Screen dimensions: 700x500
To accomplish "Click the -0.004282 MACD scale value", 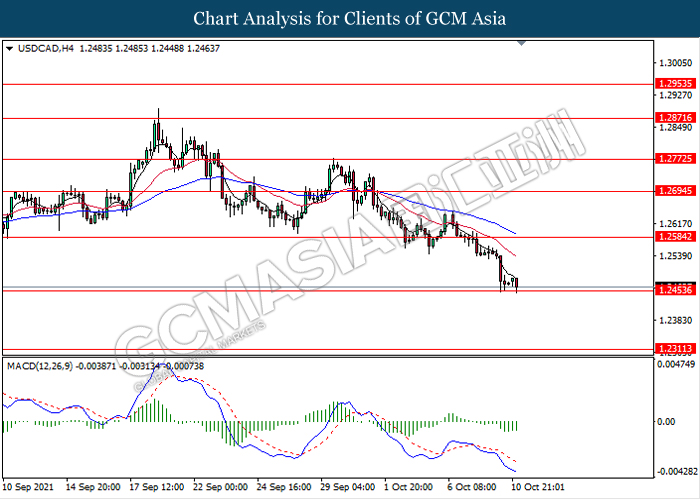I will [x=676, y=472].
